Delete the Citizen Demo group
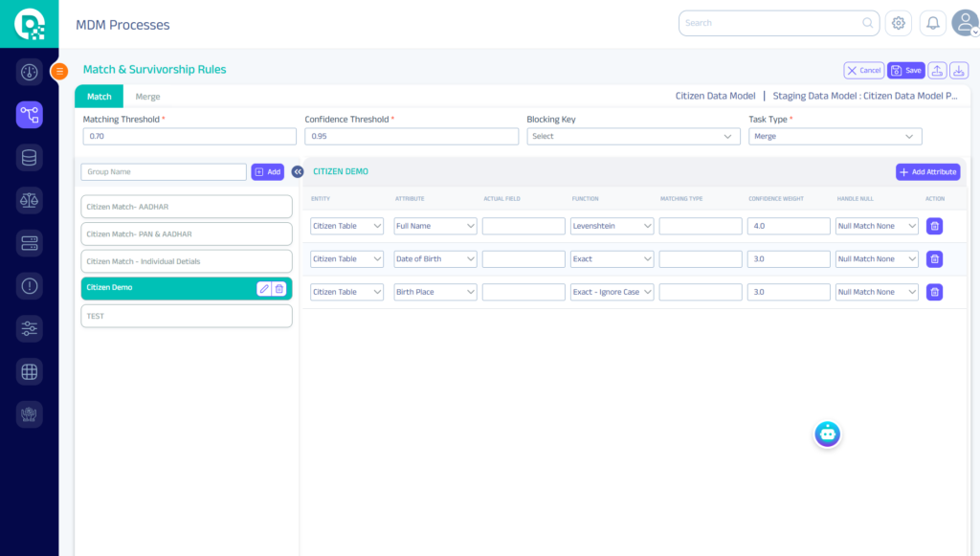This screenshot has height=556, width=980. (279, 288)
